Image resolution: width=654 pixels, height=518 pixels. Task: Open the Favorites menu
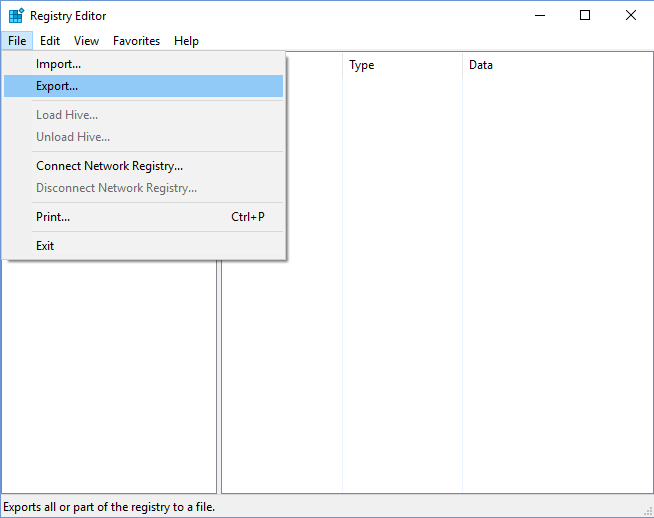(x=136, y=41)
